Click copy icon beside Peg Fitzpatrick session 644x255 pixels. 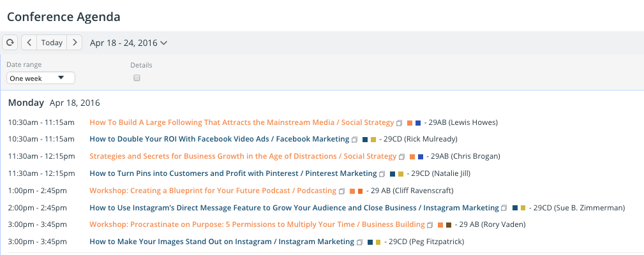pyautogui.click(x=360, y=242)
